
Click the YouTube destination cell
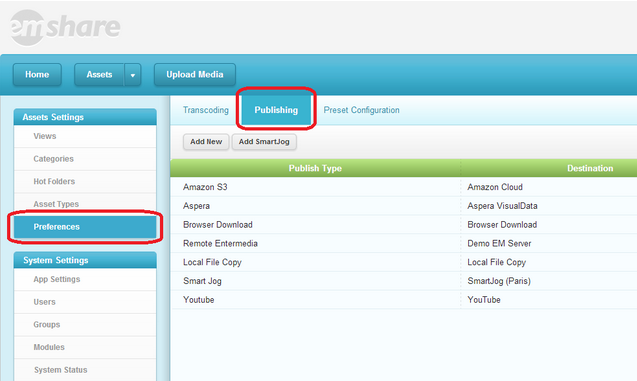point(484,300)
